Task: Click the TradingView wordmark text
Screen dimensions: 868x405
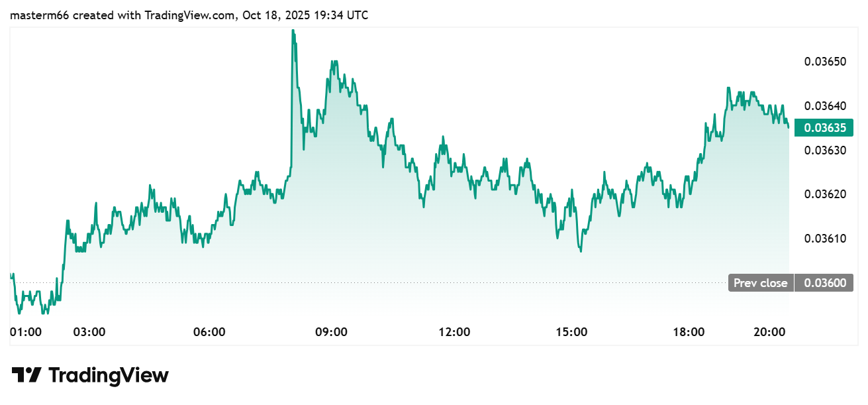Action: [x=109, y=375]
